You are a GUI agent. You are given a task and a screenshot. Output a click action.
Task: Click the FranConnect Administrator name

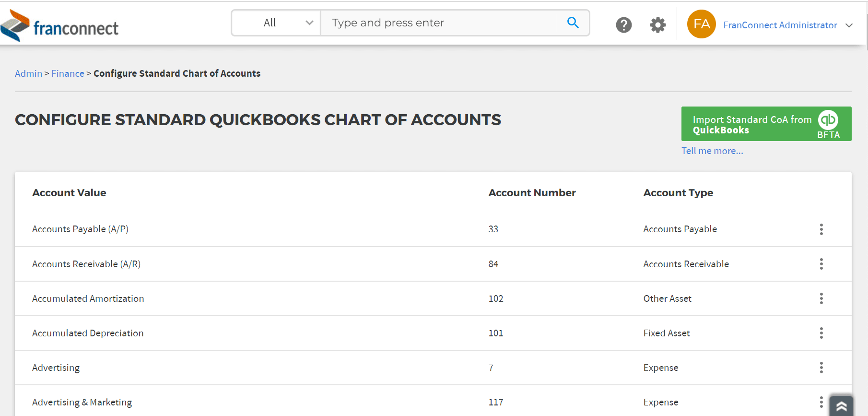(780, 25)
